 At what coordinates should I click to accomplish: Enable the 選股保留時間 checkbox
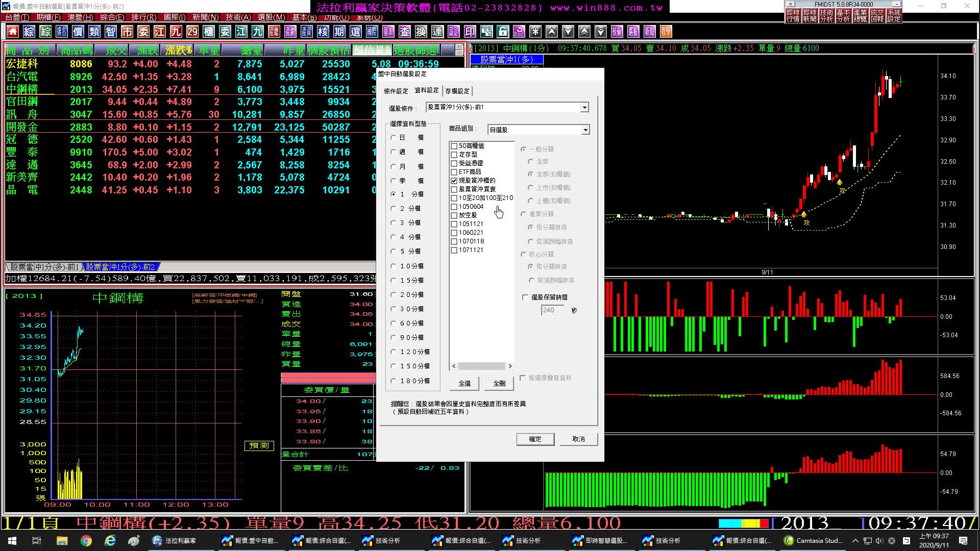point(525,297)
